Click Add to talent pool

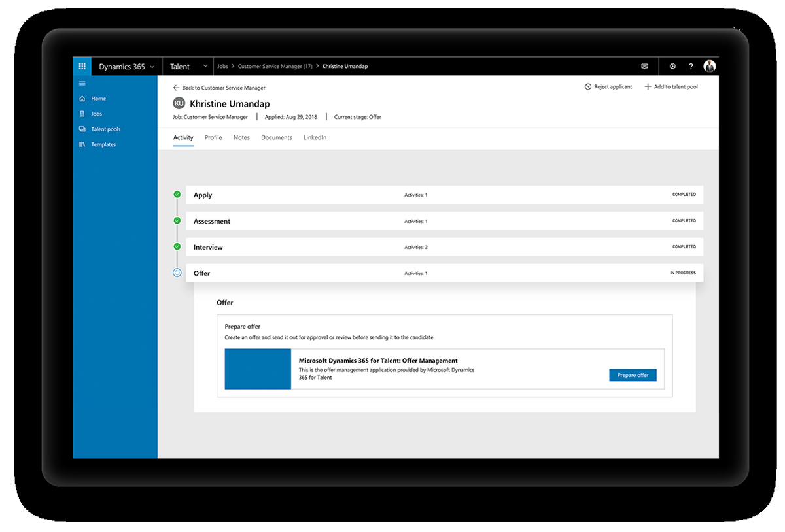point(671,87)
